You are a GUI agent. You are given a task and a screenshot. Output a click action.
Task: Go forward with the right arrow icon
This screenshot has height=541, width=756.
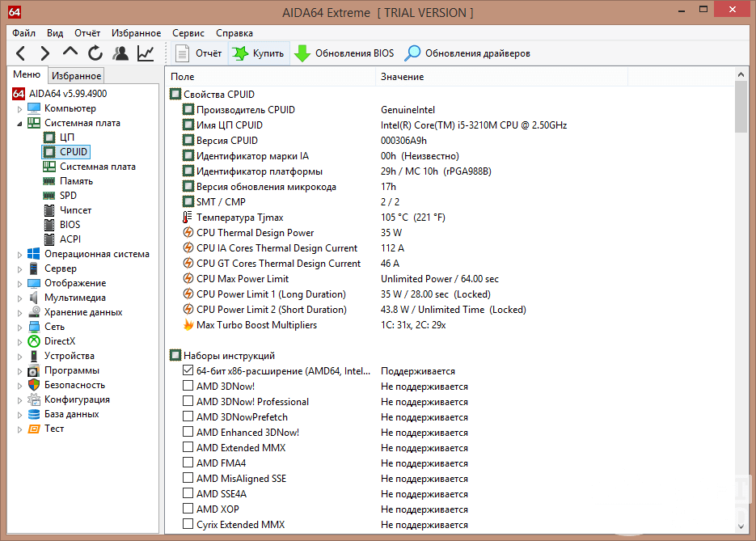(x=45, y=53)
